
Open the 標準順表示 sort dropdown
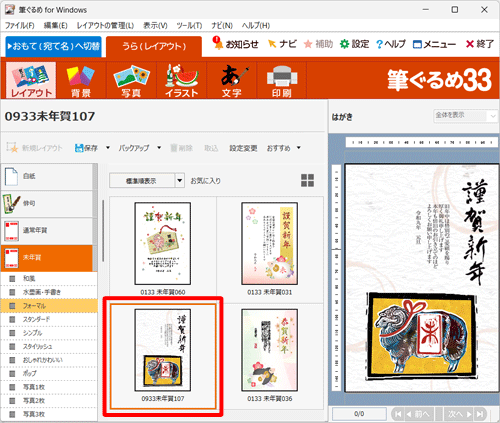point(147,181)
